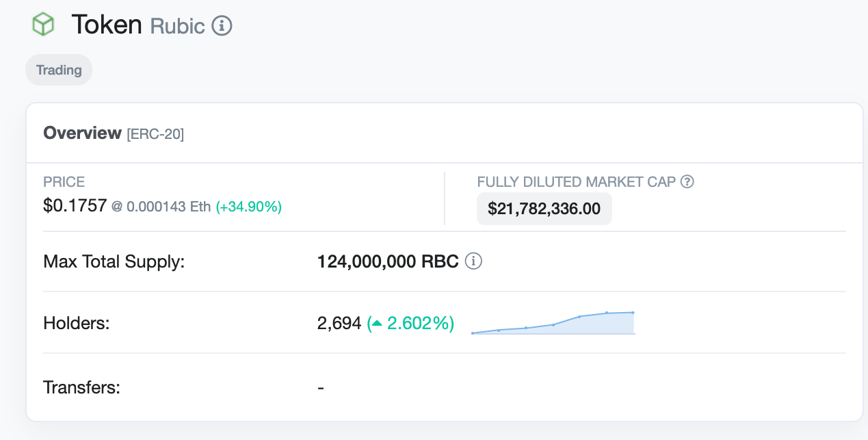Click the info icon next to 124,000,000 RBC

473,261
